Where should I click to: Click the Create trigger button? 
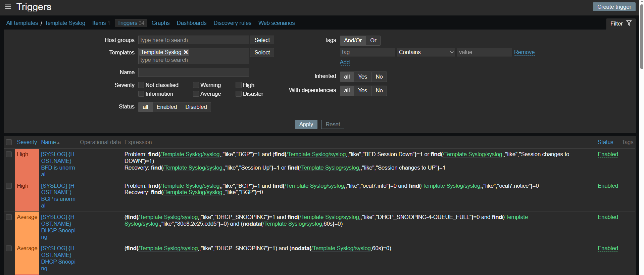coord(614,7)
